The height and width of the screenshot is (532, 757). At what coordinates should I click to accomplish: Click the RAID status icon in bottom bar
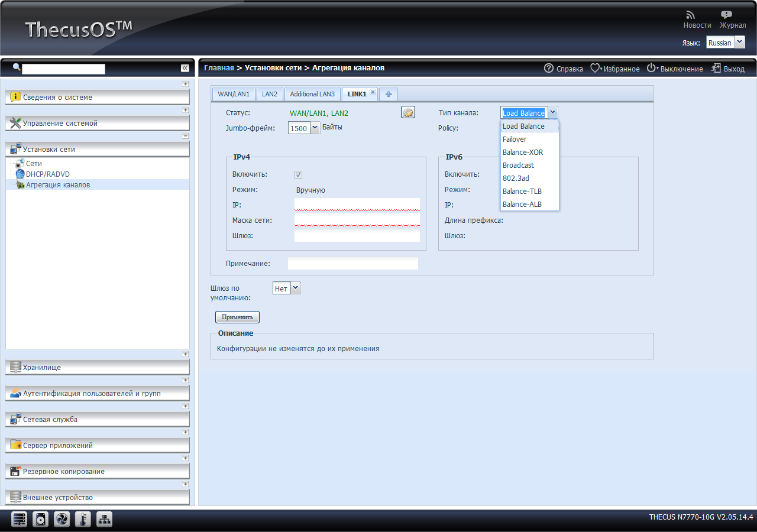pyautogui.click(x=20, y=520)
